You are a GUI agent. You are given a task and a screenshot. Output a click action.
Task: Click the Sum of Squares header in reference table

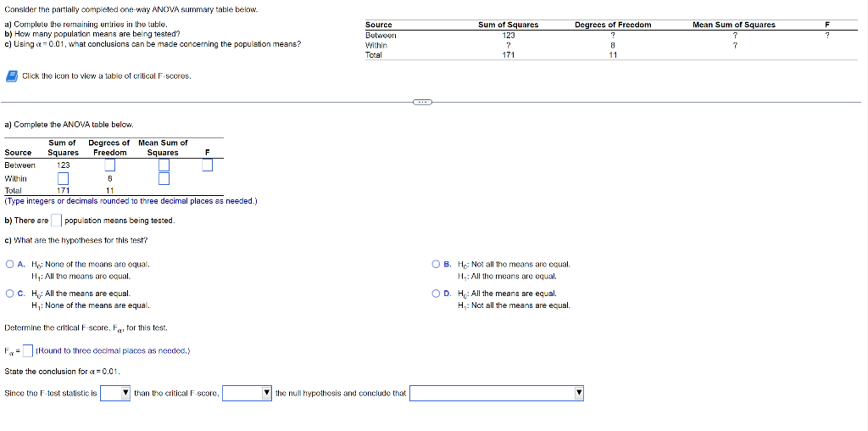(509, 25)
